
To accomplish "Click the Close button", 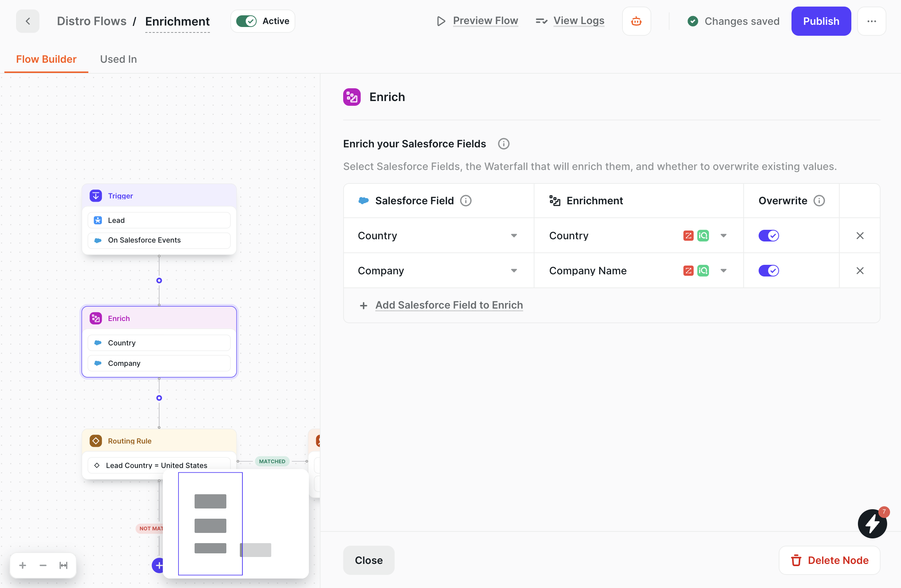I will pyautogui.click(x=368, y=560).
